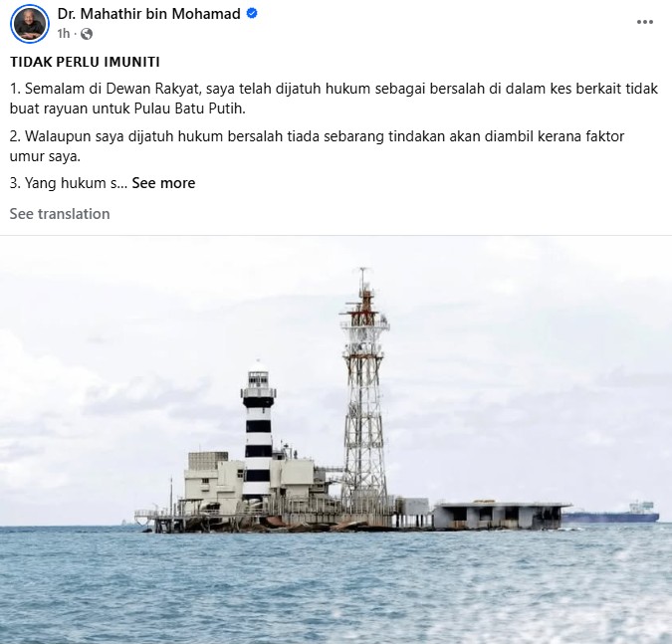Click the globe public audience icon
The height and width of the screenshot is (644, 672).
[x=87, y=34]
